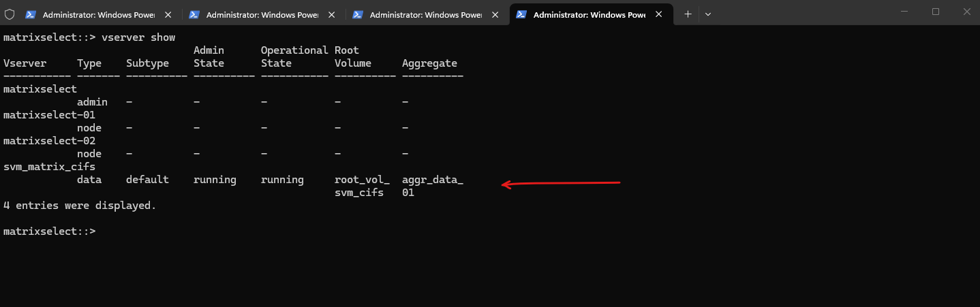
Task: Click the PowerShell icon on the third tab
Action: click(x=358, y=14)
